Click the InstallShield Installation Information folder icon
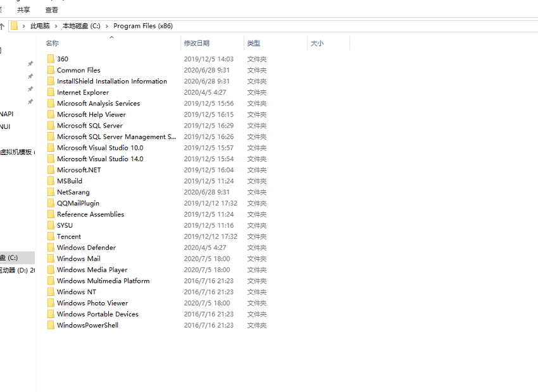This screenshot has height=392, width=538. (x=51, y=81)
